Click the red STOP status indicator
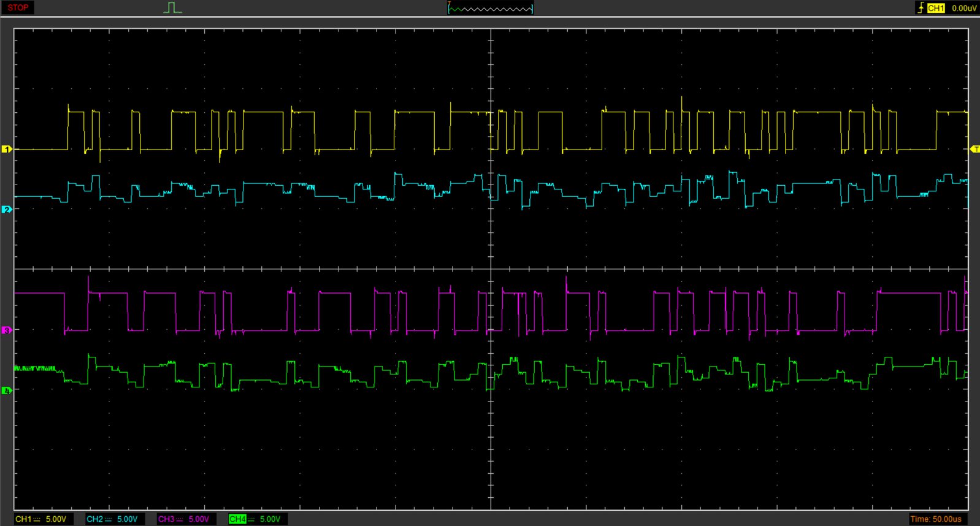Viewport: 980px width, 526px height. (x=18, y=7)
